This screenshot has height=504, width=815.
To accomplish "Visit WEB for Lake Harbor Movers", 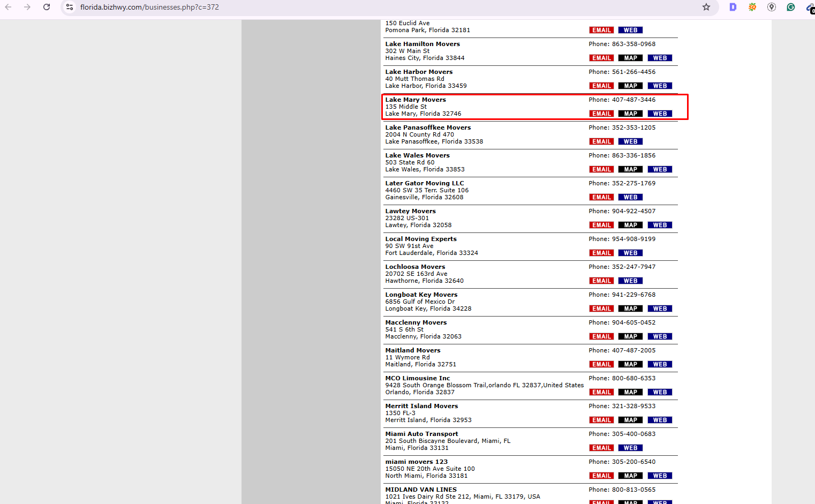I will point(660,86).
